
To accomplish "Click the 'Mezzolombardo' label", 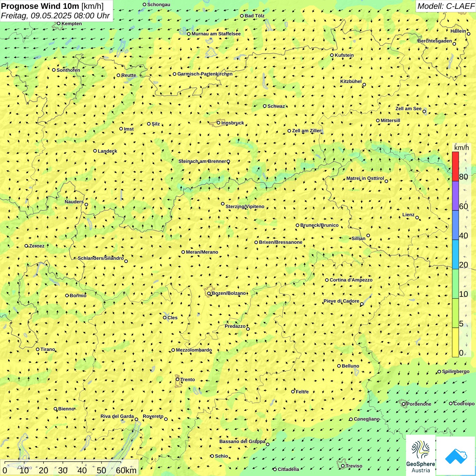I will click(194, 350).
